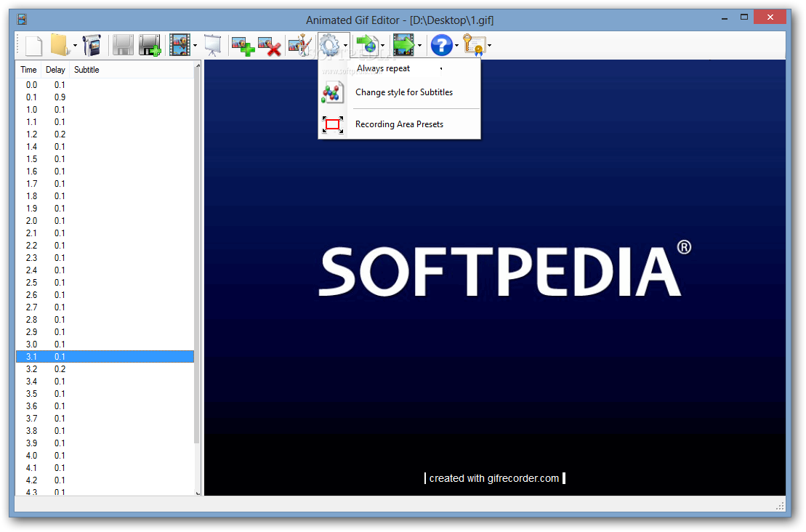Open help with blue question mark
806x532 pixels.
click(x=442, y=45)
